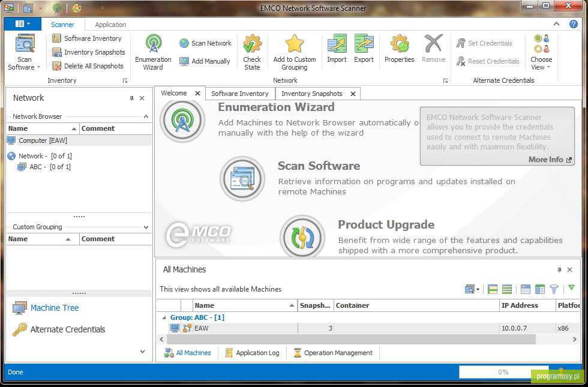This screenshot has width=588, height=387.
Task: Switch to All Machines bottom tab
Action: [187, 353]
